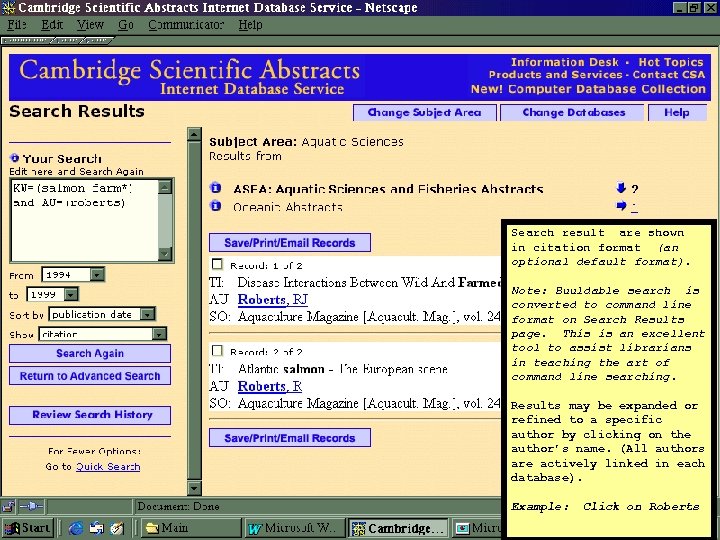Click the Help button beside Change Databases
This screenshot has height=540, width=720.
pyautogui.click(x=677, y=112)
